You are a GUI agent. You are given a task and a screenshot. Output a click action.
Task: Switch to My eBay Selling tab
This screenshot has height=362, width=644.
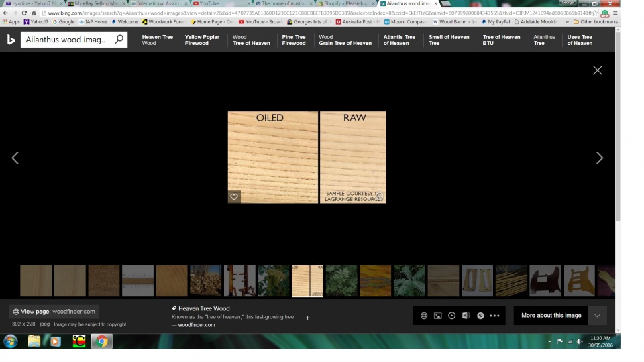[x=94, y=3]
